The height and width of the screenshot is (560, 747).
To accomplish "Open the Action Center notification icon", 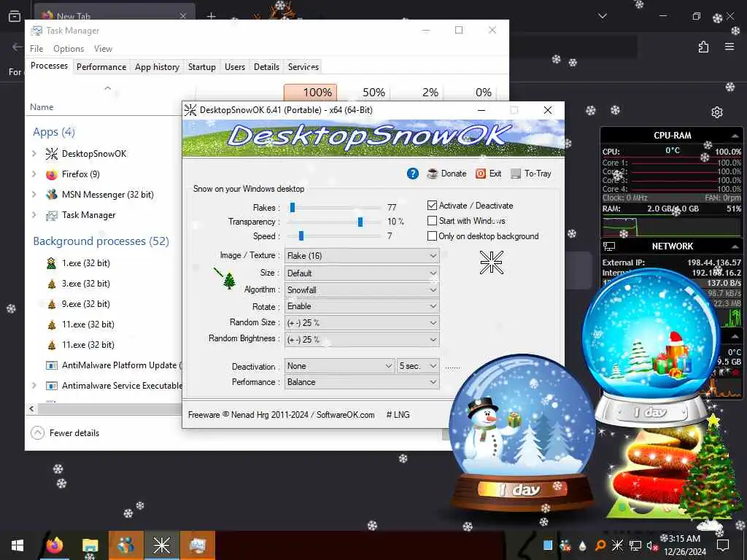I will (723, 545).
